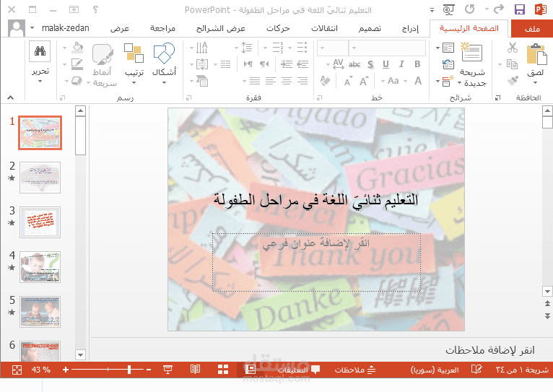Open the Design (تصميم) tab
The image size is (553, 392).
370,29
